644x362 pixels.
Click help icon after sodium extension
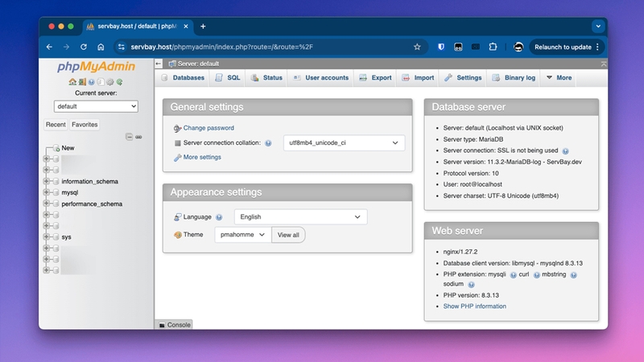471,285
